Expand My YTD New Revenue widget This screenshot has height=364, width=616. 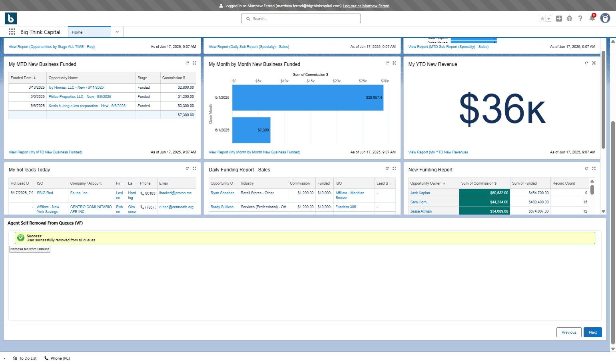pos(594,63)
